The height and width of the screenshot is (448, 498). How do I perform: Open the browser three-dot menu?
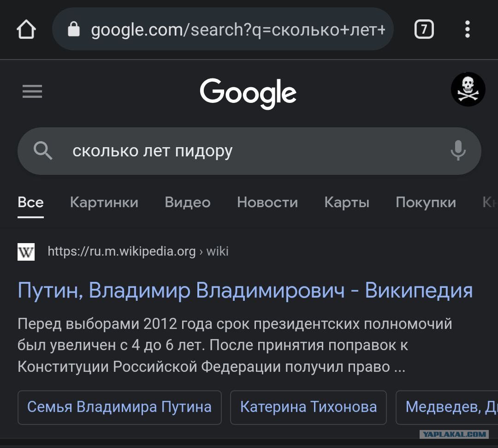point(467,29)
